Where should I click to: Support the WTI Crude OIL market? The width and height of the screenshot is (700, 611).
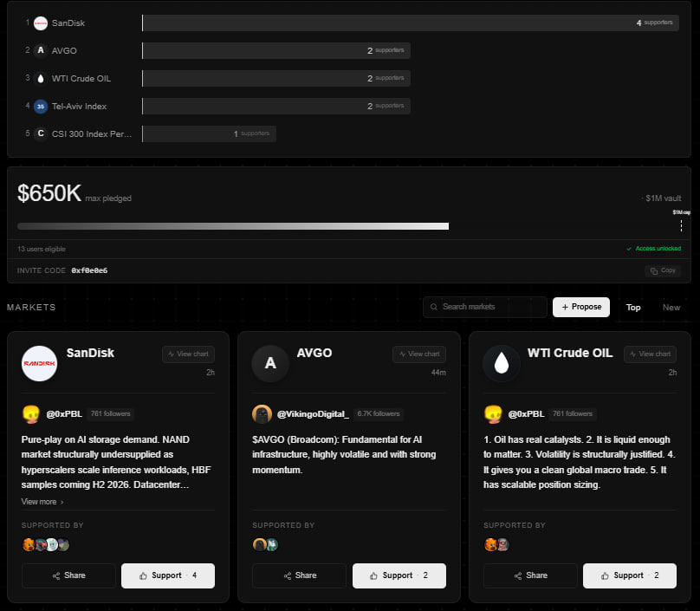pos(630,575)
